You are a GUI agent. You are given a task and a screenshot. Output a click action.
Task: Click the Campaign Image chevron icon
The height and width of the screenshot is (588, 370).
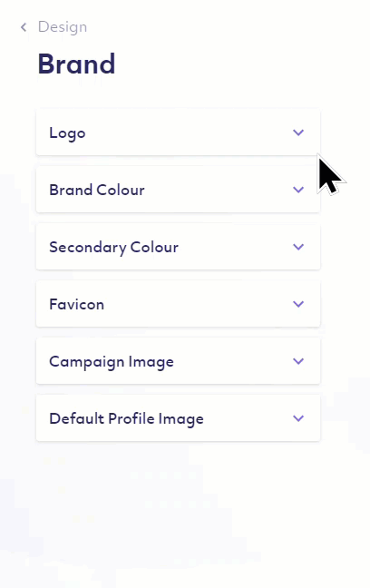click(298, 361)
